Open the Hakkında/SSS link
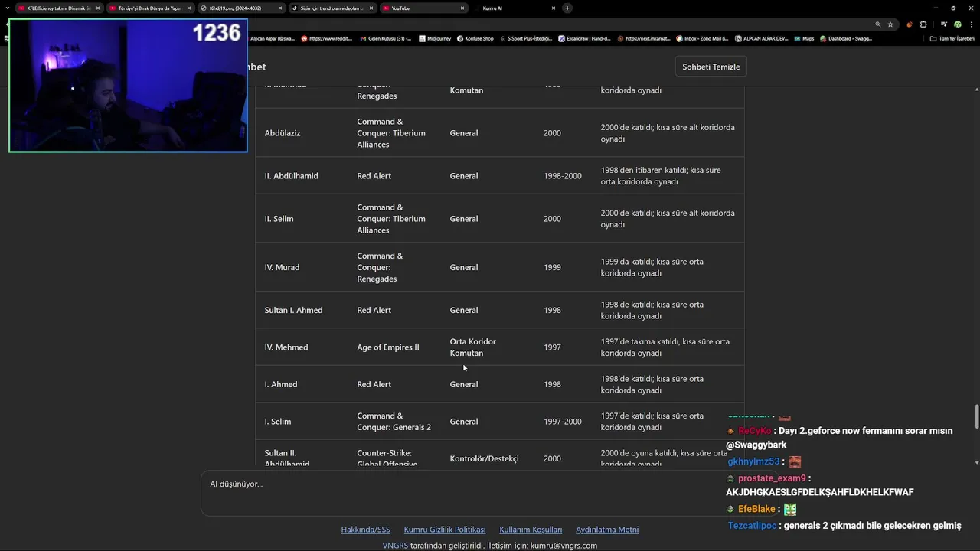This screenshot has height=551, width=980. 365,530
